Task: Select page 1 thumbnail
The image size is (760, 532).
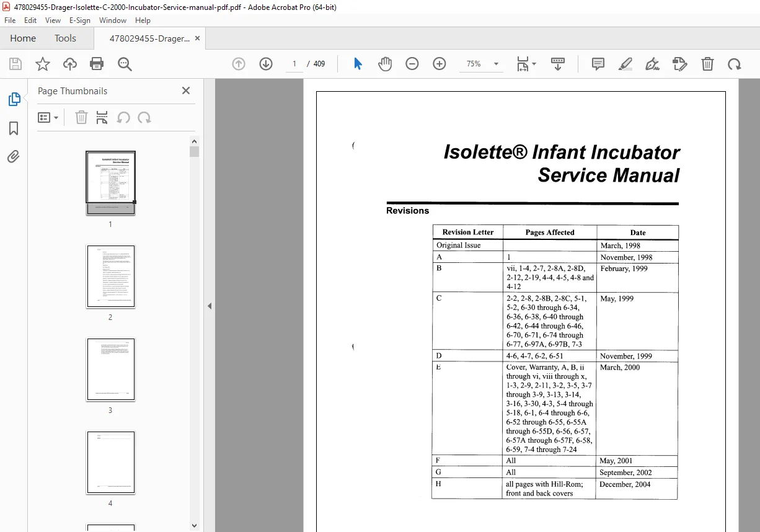Action: 110,182
